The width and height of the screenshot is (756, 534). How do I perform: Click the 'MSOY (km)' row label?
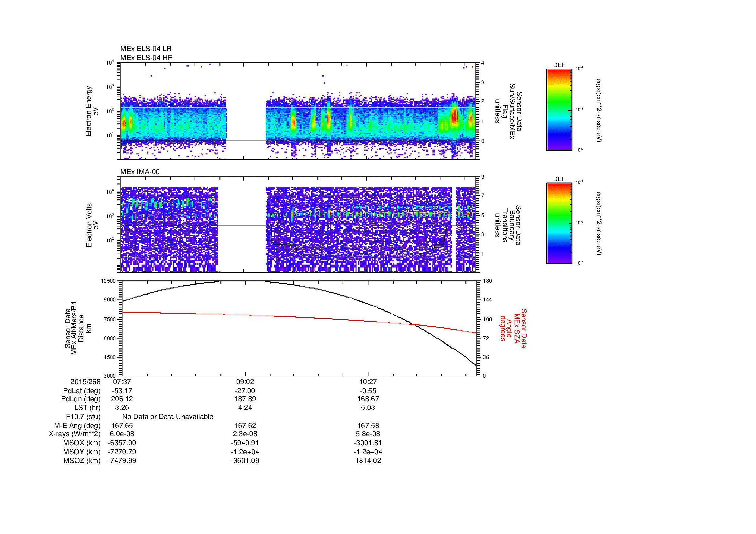point(82,452)
